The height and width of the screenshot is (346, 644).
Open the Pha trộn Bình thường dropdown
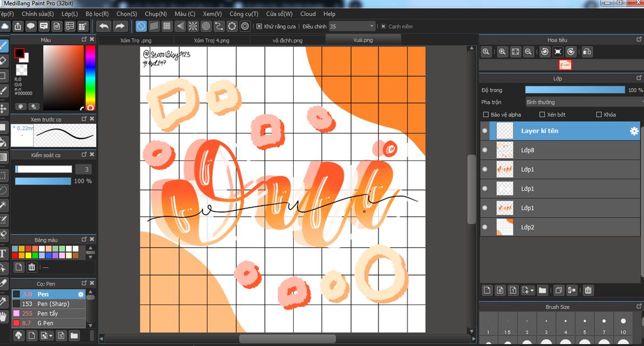pyautogui.click(x=583, y=102)
